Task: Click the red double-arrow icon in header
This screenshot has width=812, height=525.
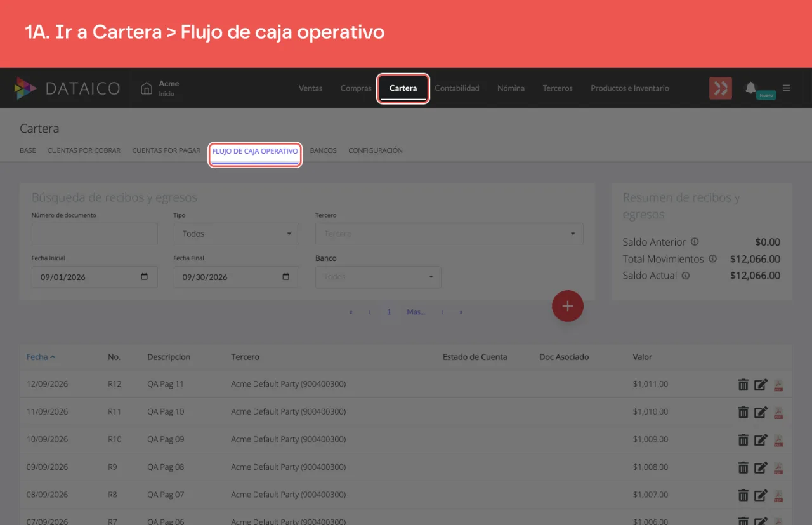Action: point(721,88)
